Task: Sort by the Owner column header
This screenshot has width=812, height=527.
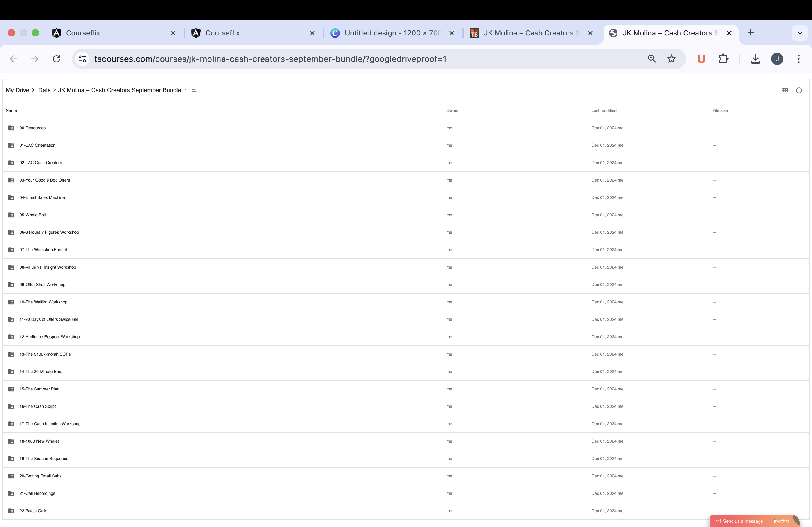Action: coord(452,110)
